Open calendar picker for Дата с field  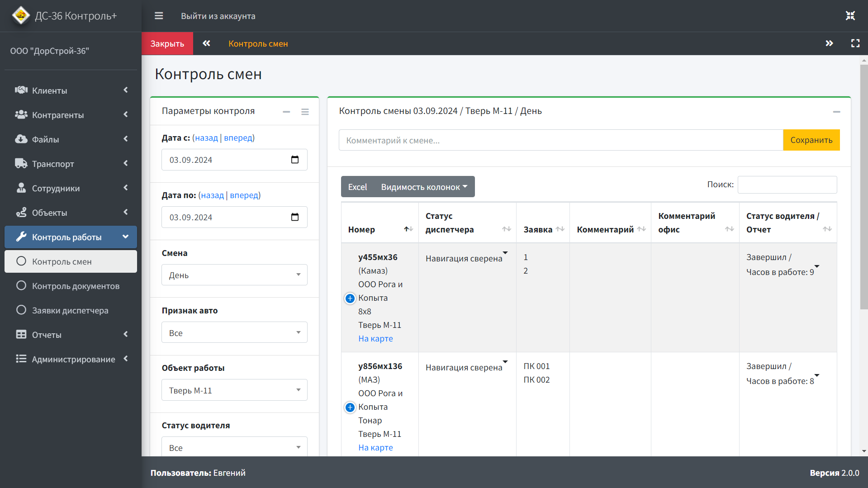click(x=295, y=160)
